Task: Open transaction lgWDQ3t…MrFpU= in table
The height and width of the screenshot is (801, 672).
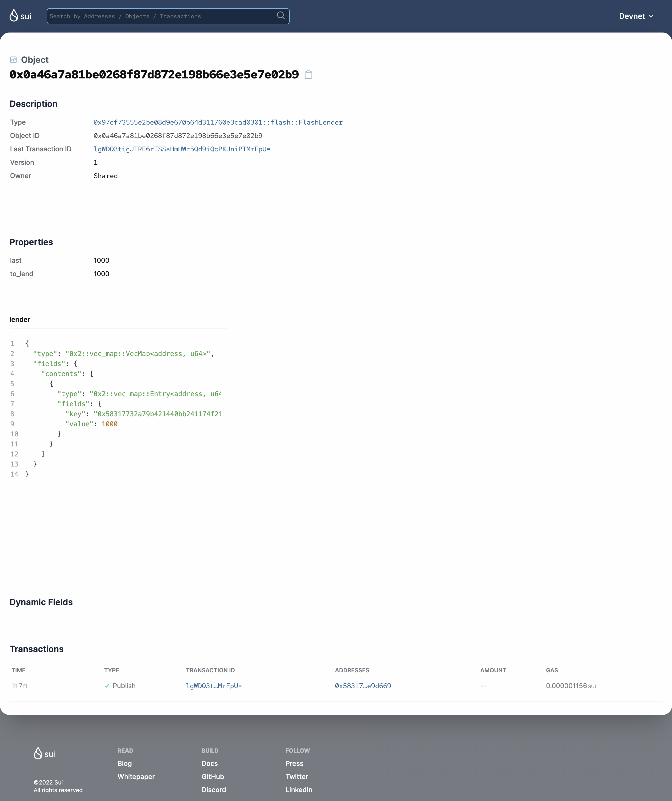Action: [x=214, y=686]
